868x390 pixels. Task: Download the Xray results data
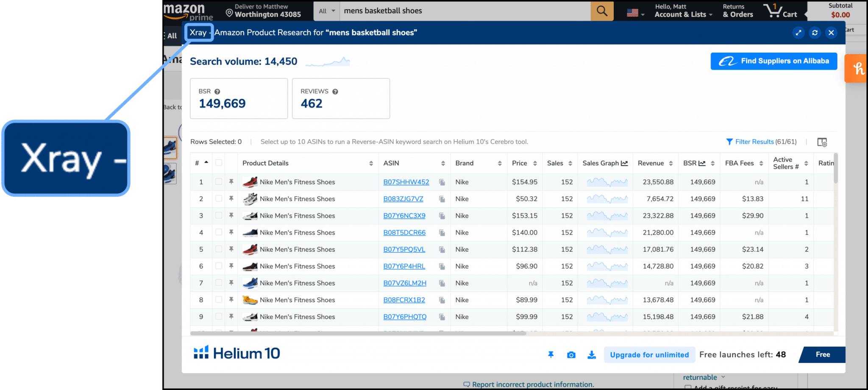tap(592, 355)
